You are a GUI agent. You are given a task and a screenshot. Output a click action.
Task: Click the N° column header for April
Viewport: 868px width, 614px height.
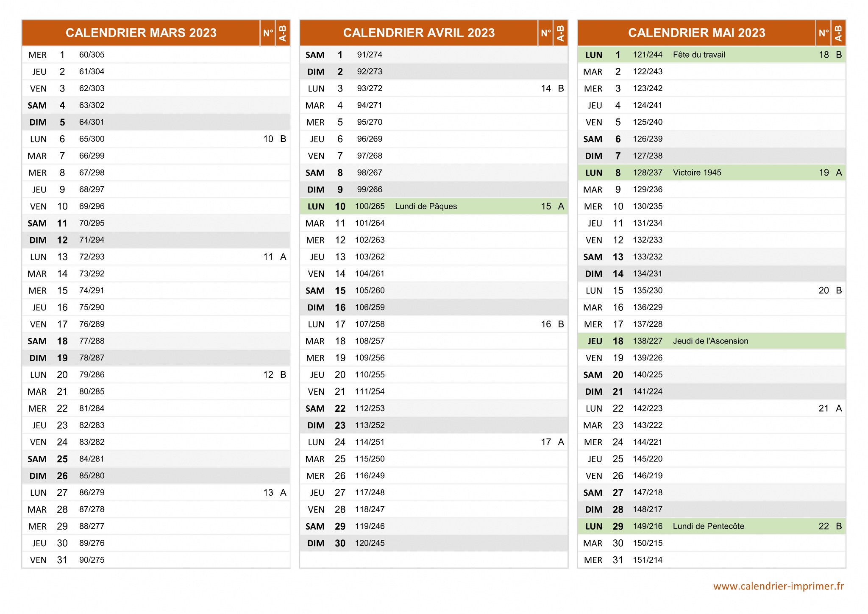[545, 33]
